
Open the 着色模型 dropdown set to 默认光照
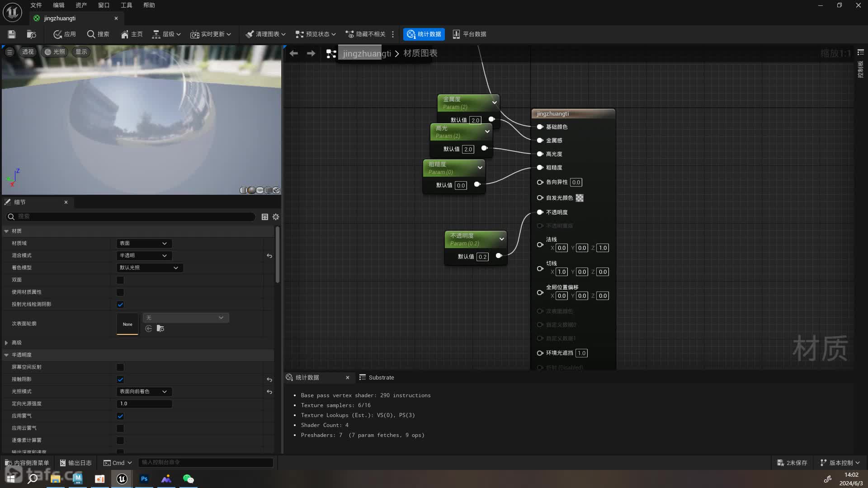[150, 268]
